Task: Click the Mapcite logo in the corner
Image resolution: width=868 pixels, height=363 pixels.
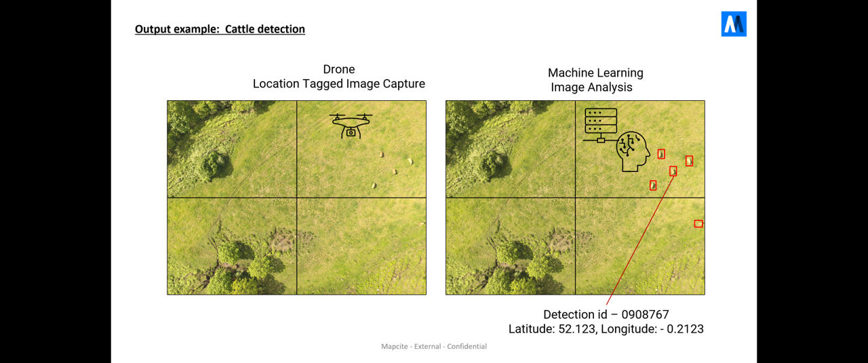Action: (x=734, y=24)
